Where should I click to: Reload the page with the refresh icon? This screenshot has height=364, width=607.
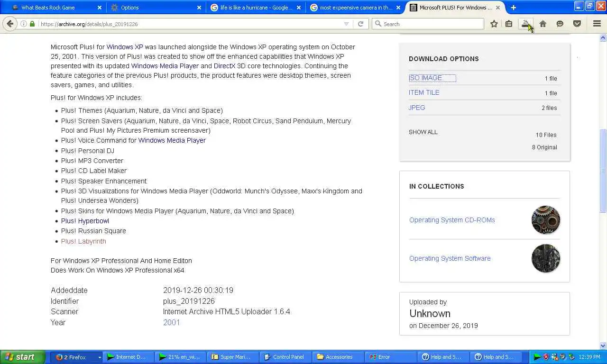coord(360,24)
